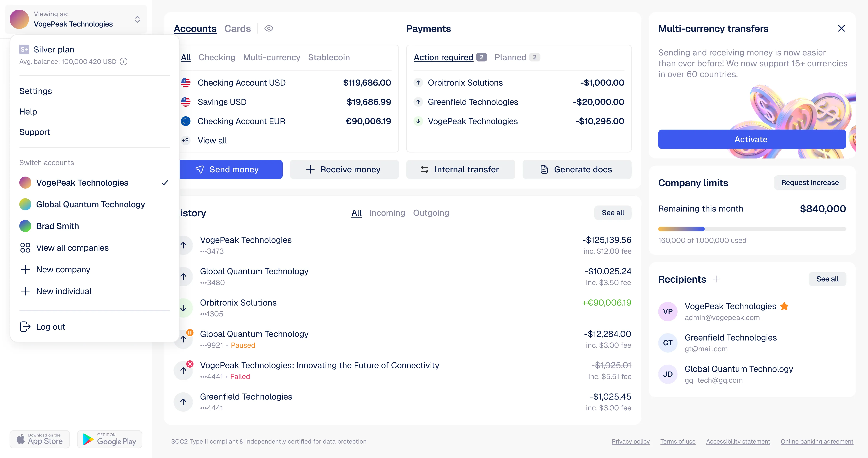Filter accounts by Stablecoin

click(329, 58)
